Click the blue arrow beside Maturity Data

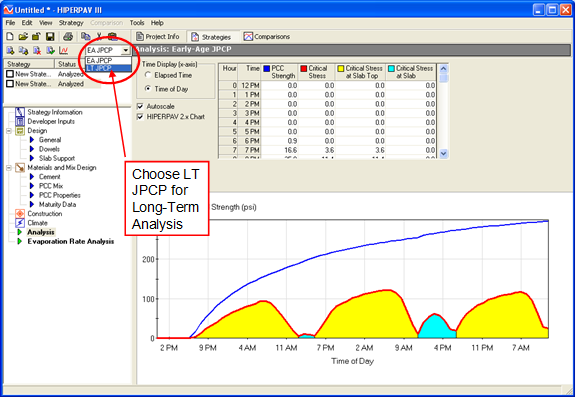coord(32,204)
